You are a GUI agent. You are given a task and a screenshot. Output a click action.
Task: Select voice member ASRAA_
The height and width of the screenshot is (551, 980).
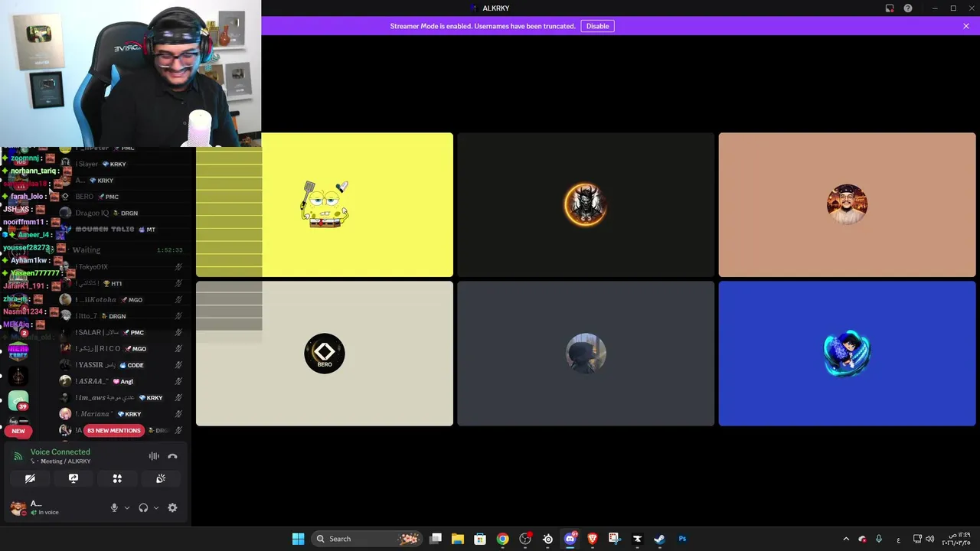point(122,381)
